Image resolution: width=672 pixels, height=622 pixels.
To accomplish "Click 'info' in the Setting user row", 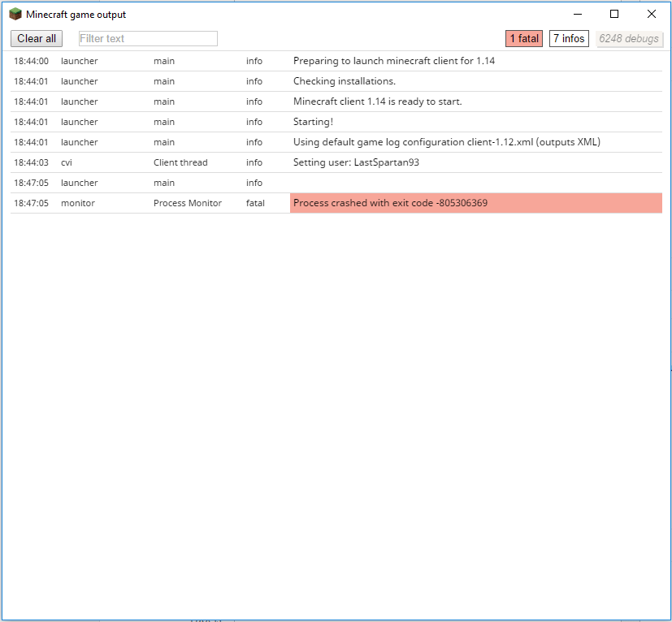I will [x=254, y=162].
